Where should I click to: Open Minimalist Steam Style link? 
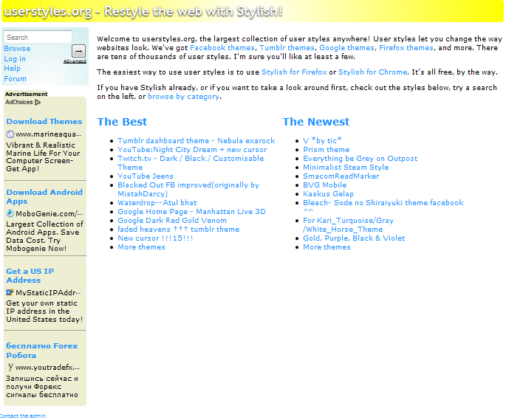click(346, 168)
